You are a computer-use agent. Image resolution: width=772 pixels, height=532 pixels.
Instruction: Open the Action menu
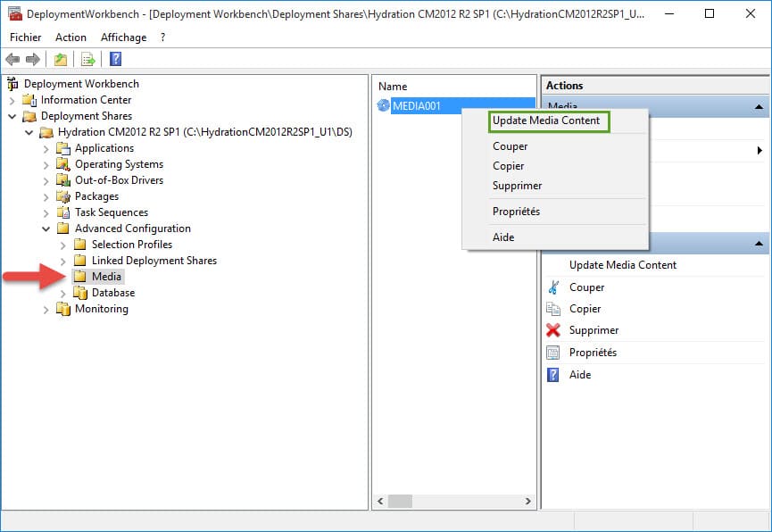[x=71, y=37]
